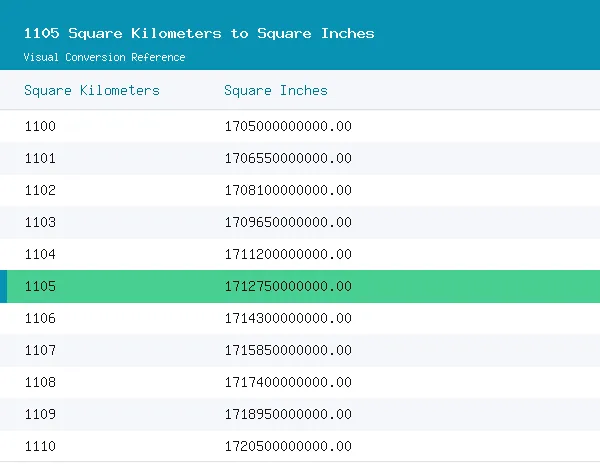Click the 1101 kilometers cell
This screenshot has height=466, width=600.
pos(40,158)
